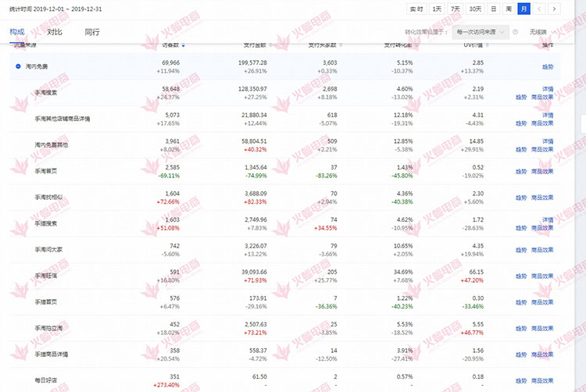Open 商品效果 for 手淘拍立淘 row

(542, 329)
